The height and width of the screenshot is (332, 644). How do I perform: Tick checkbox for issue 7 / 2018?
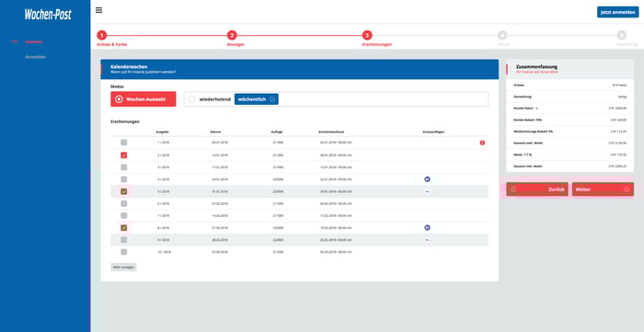point(123,215)
